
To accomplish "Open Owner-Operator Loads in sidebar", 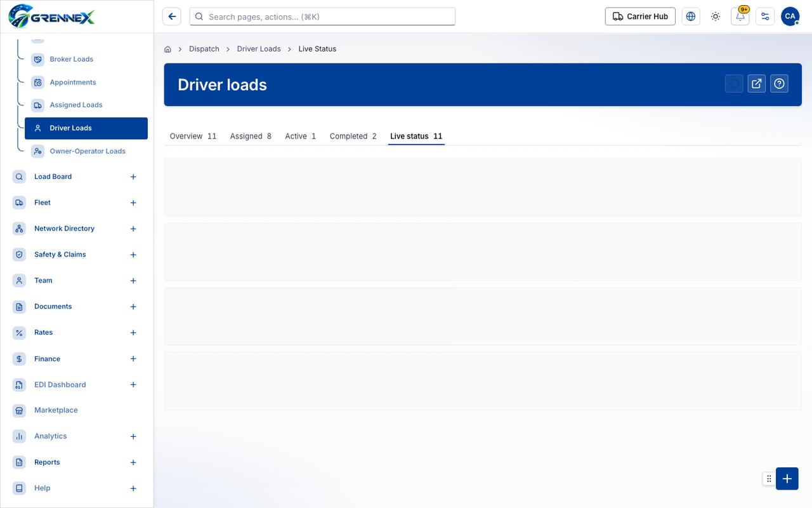I will [86, 151].
